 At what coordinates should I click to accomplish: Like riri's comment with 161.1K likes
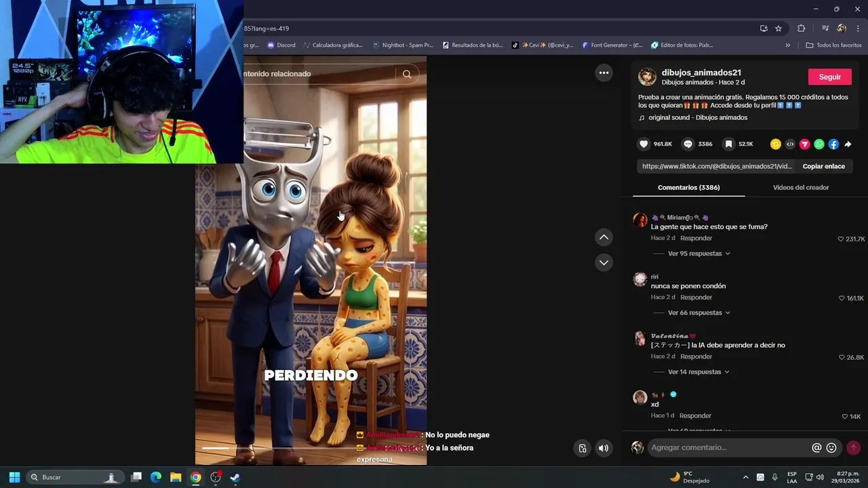[841, 298]
